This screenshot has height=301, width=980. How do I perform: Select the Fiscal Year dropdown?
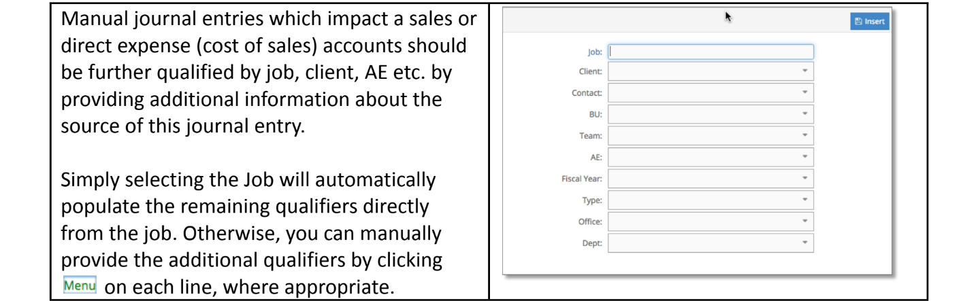(710, 179)
